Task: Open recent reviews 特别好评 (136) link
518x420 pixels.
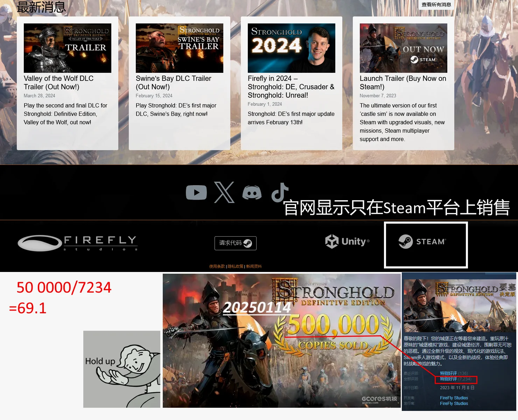Action: (x=454, y=373)
